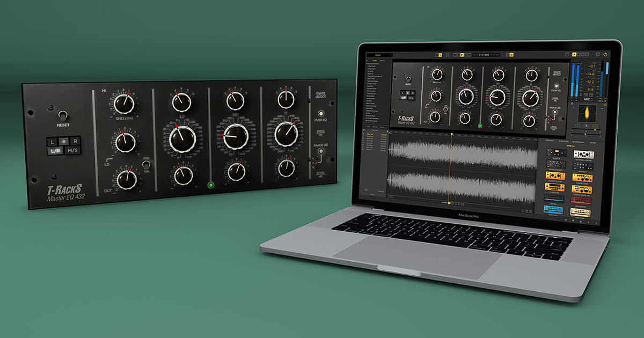Enable L/R mode on the standalone panel
The height and width of the screenshot is (338, 644).
pos(55,151)
